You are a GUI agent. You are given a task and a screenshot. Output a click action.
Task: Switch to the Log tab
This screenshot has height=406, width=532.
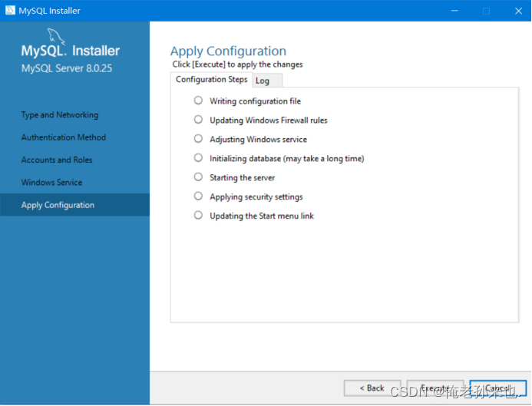tap(267, 81)
